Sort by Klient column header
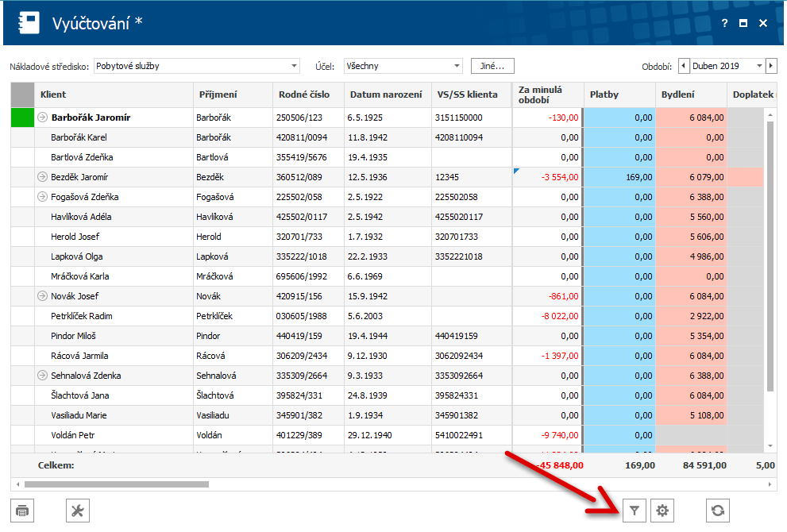This screenshot has width=787, height=532. (114, 94)
